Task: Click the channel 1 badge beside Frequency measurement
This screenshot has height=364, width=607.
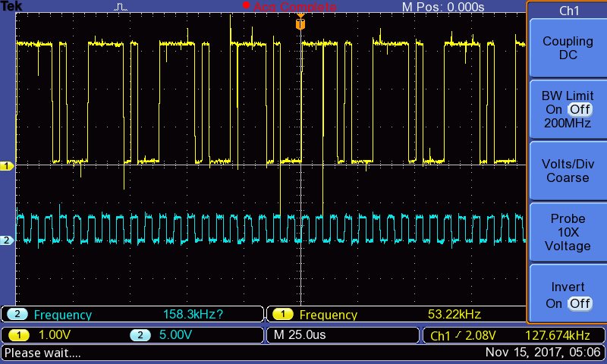Action: 282,314
